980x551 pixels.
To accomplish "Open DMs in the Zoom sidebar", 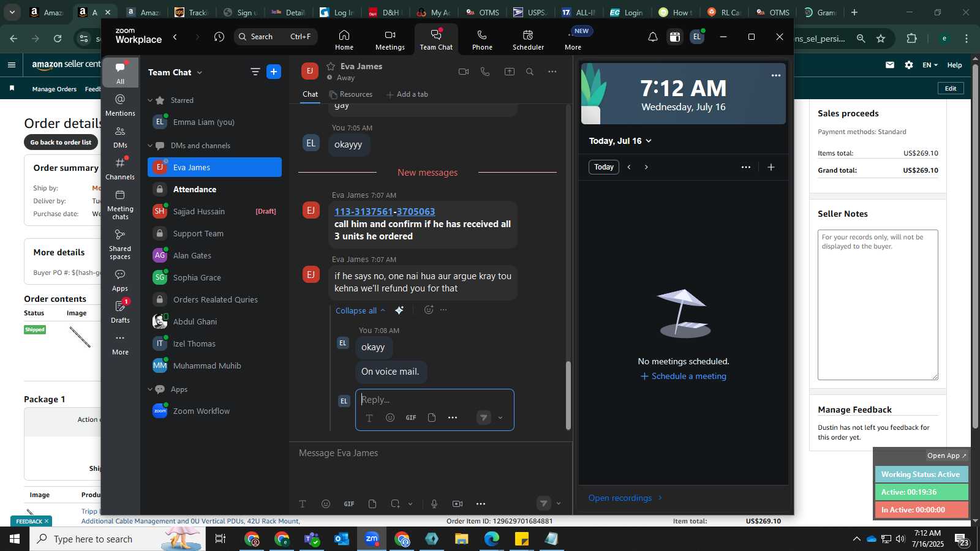I will click(120, 137).
